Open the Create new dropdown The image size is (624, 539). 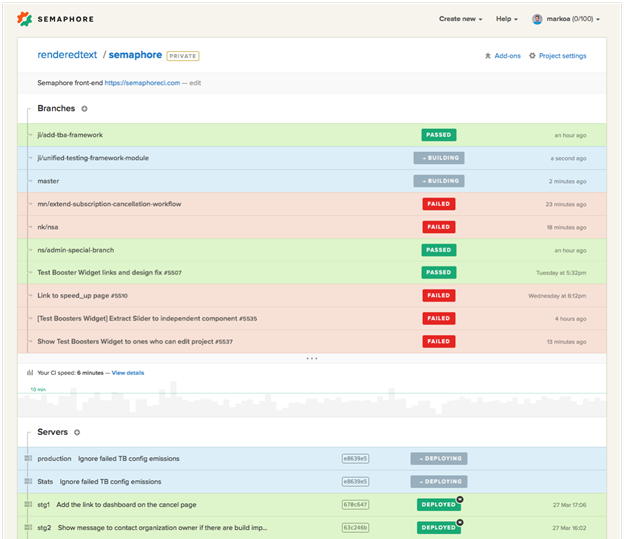[x=460, y=19]
